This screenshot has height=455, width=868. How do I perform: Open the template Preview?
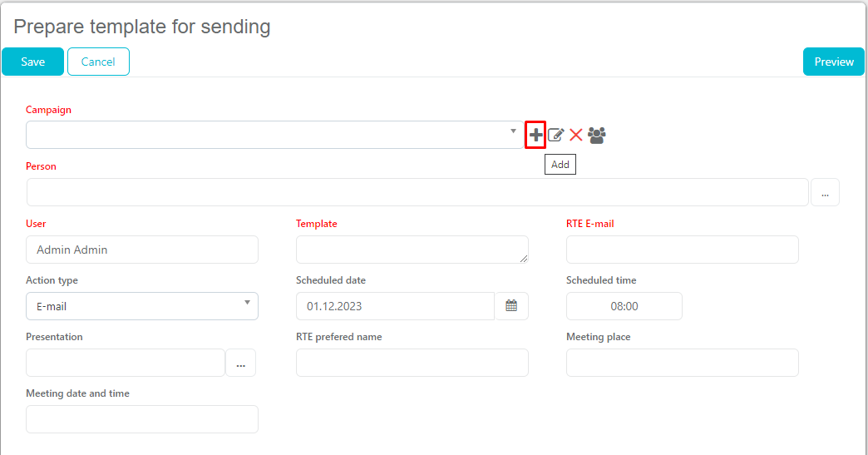click(x=833, y=62)
